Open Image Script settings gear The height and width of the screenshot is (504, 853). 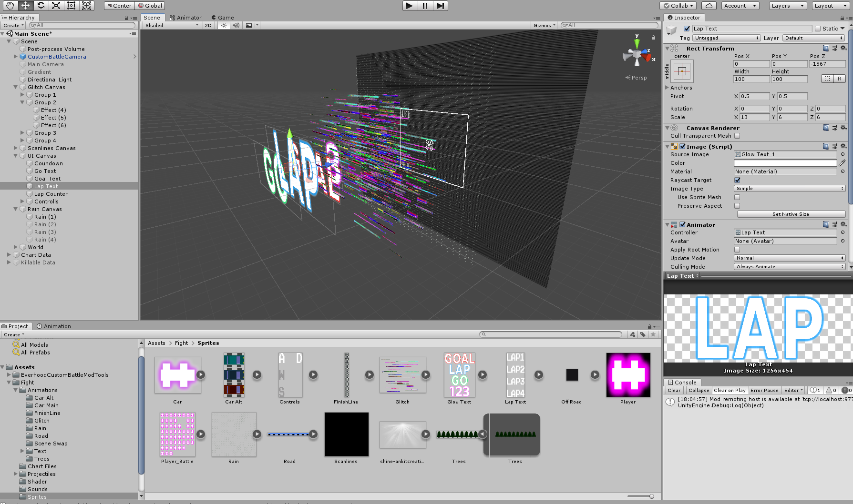click(843, 146)
